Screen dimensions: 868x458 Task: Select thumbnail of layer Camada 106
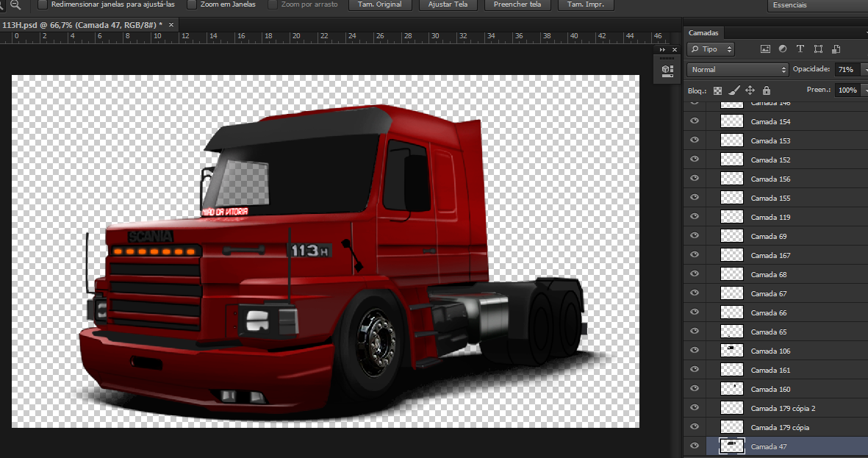click(731, 351)
